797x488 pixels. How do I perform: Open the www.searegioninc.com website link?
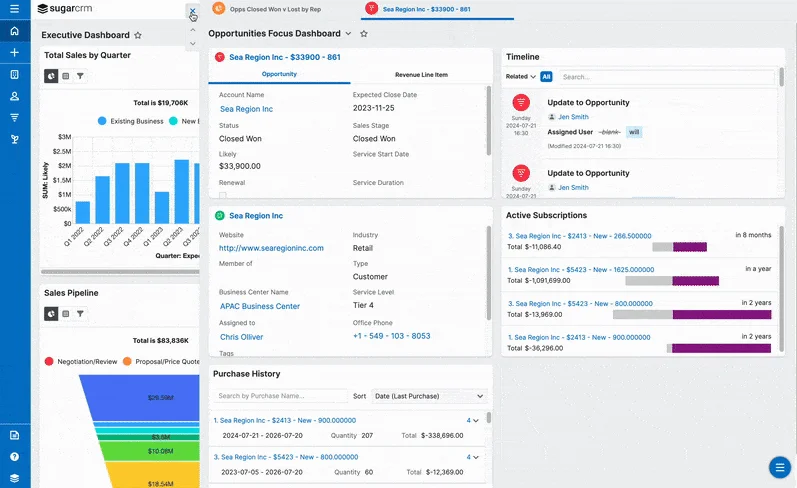[271, 248]
